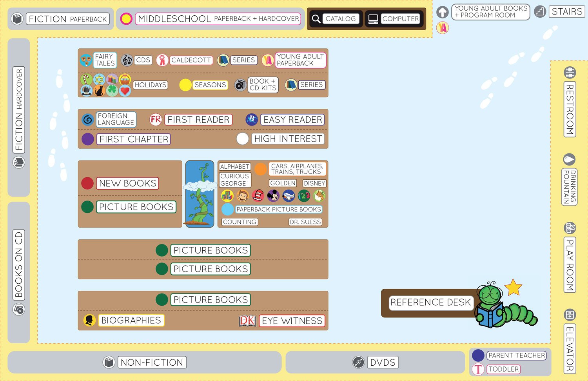Click the DVDs disc icon
The image size is (588, 381).
click(358, 362)
